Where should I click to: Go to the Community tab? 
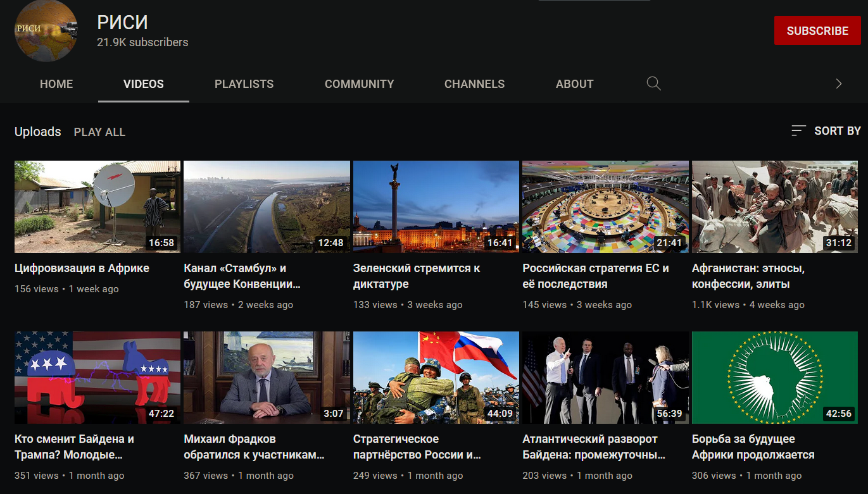coord(360,84)
